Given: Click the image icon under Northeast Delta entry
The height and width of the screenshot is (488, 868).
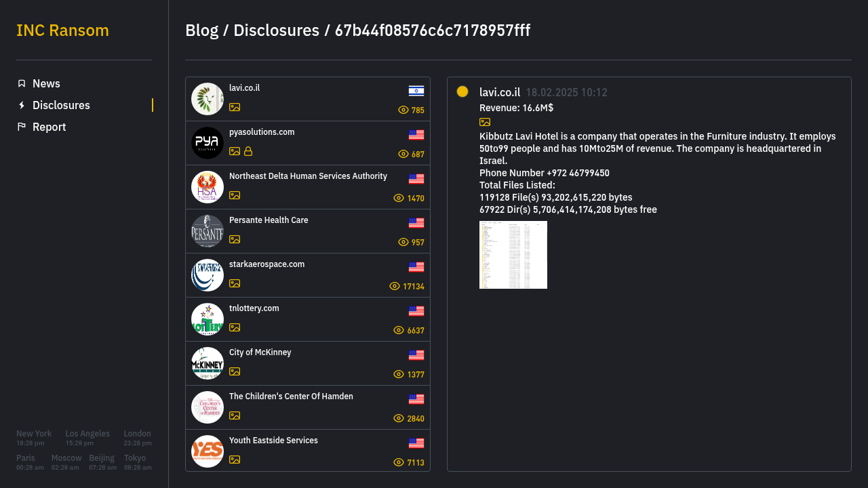Looking at the screenshot, I should (235, 195).
